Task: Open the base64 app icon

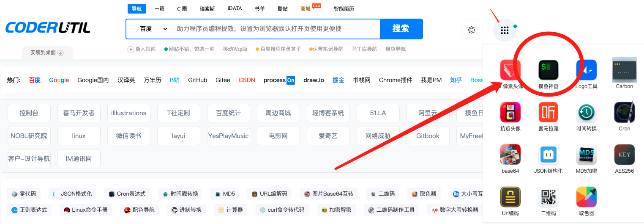Action: pos(510,155)
